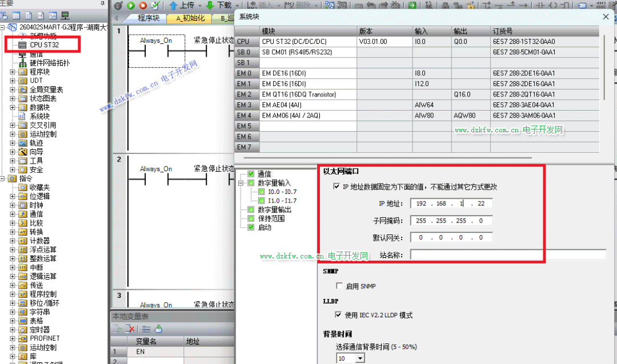The image size is (617, 364).
Task: Click the Always_On contact in network 1
Action: click(156, 51)
